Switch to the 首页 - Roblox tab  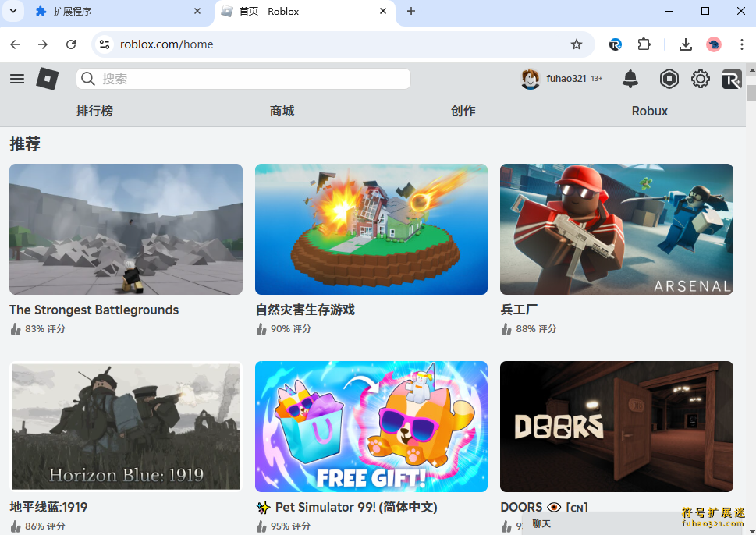click(x=305, y=11)
